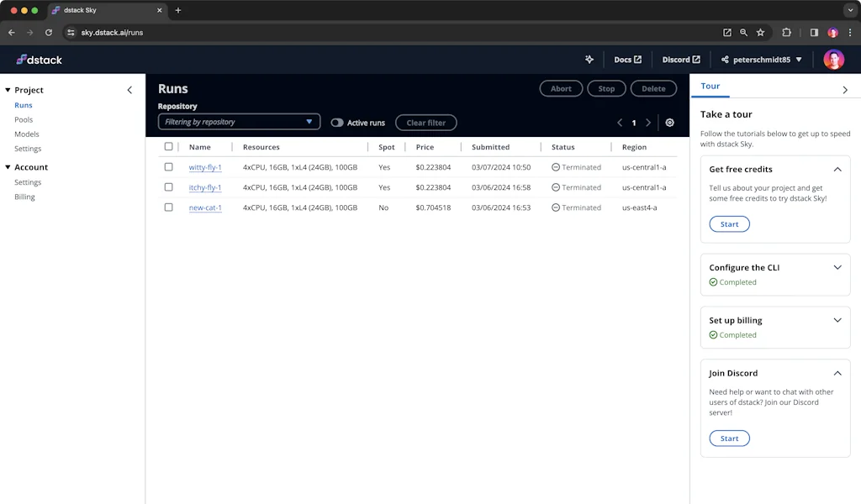Click the previous page arrow

coord(620,122)
